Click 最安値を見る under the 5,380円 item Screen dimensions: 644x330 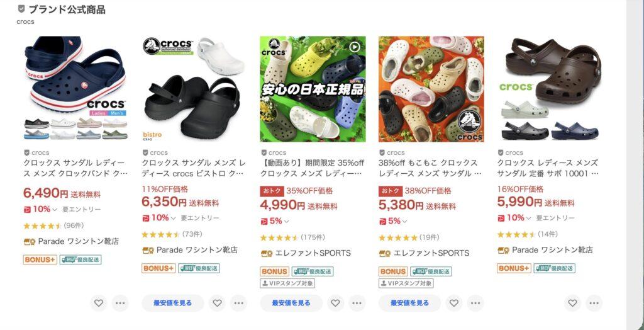coord(409,304)
